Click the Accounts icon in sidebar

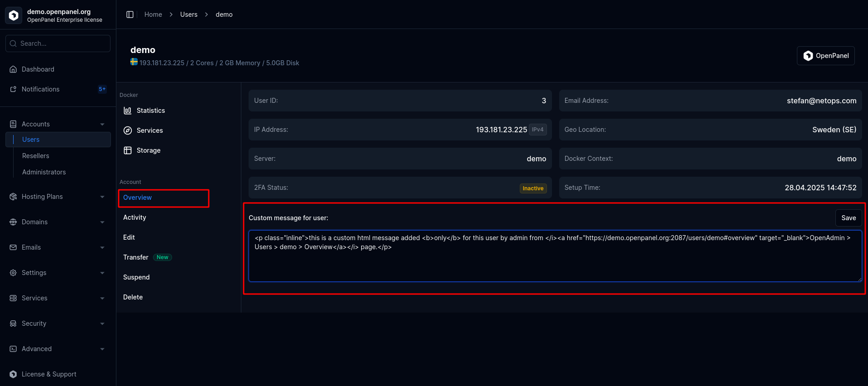tap(13, 124)
